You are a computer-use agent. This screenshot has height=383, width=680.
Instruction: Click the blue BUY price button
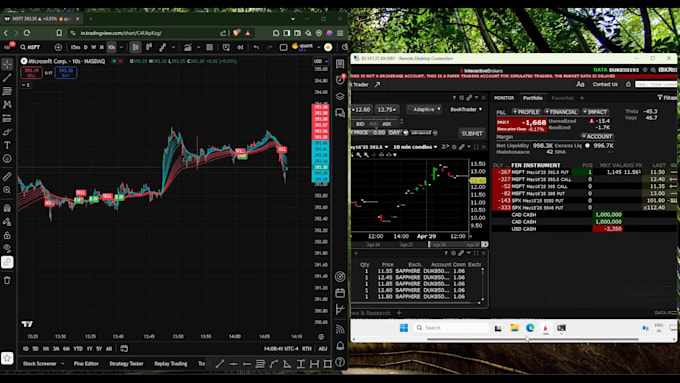tap(66, 72)
